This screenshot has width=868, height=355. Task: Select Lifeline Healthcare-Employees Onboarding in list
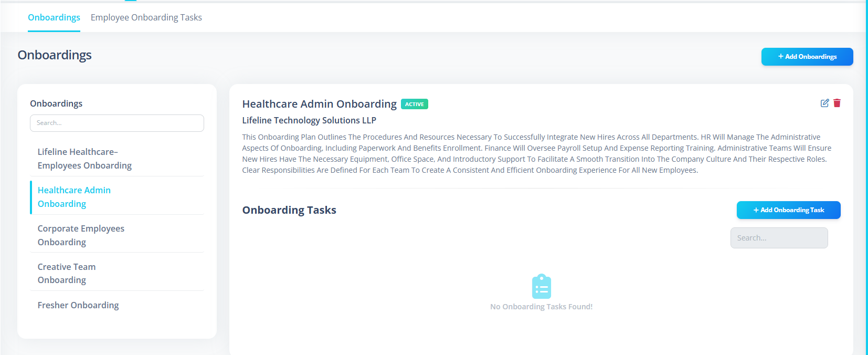[x=117, y=159]
